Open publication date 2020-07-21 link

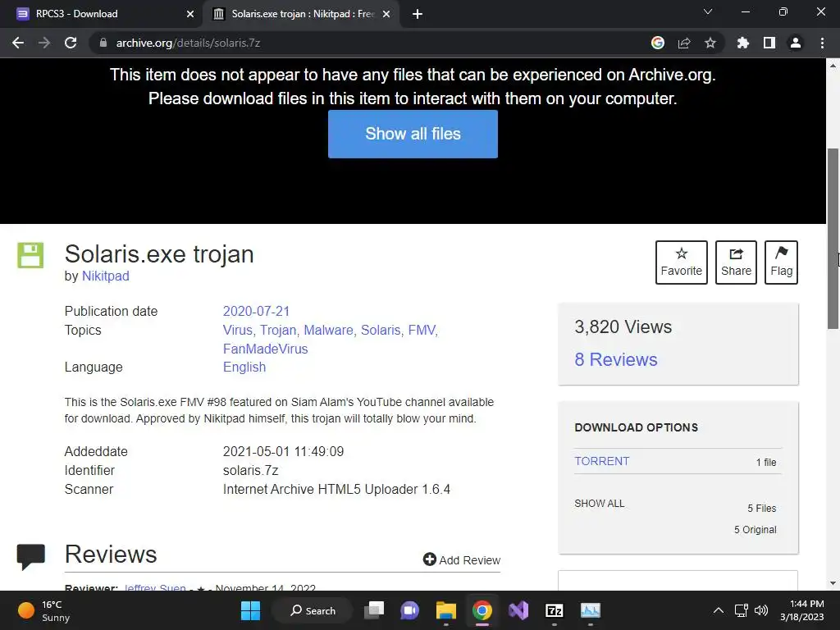pyautogui.click(x=256, y=311)
